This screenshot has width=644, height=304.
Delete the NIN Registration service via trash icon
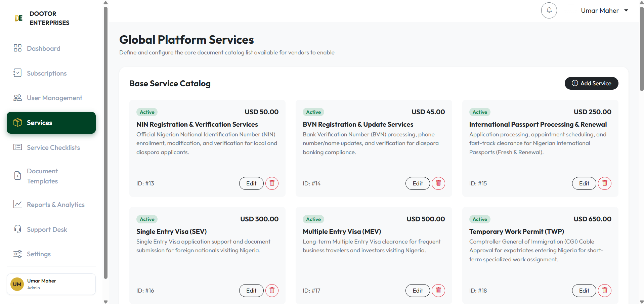(272, 183)
